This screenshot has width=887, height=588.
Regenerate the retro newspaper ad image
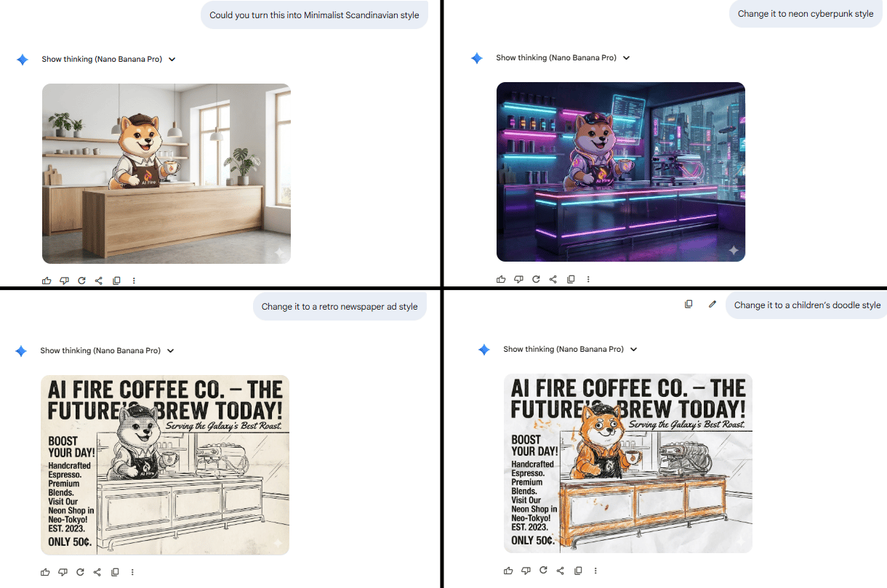pos(80,572)
